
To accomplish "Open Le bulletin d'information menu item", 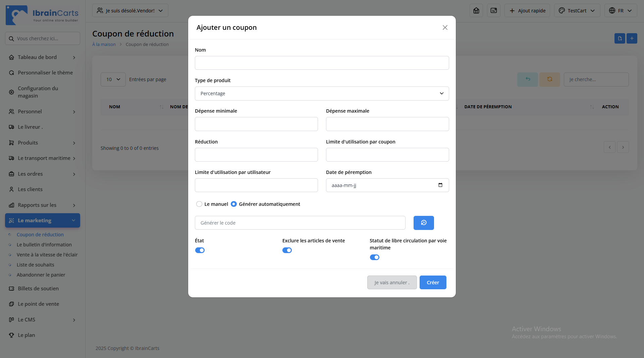I will 44,245.
